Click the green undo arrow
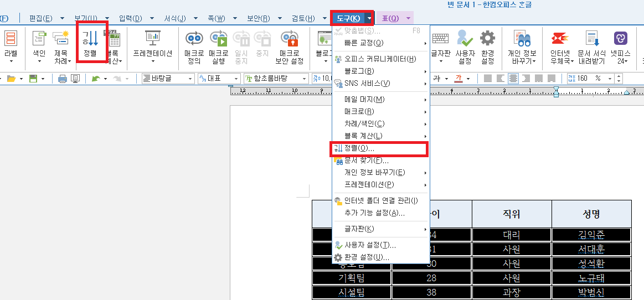Viewport: 644px width, 300px height. [x=96, y=79]
